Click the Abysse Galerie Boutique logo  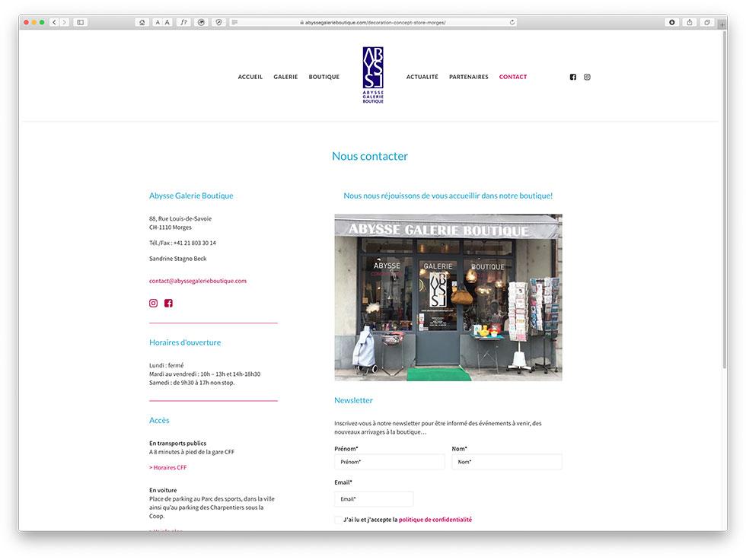click(373, 75)
